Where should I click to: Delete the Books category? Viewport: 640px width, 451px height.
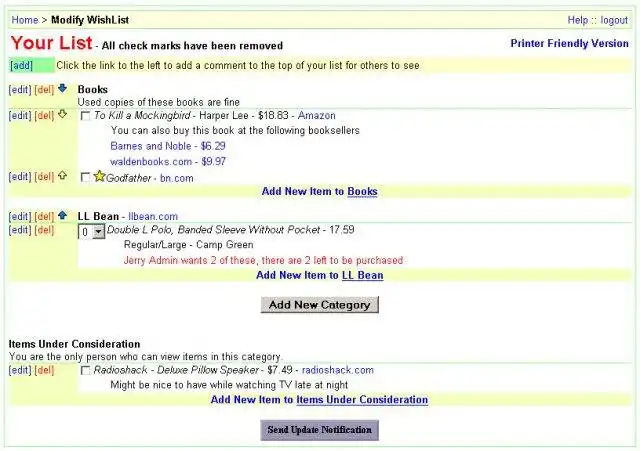click(x=44, y=89)
